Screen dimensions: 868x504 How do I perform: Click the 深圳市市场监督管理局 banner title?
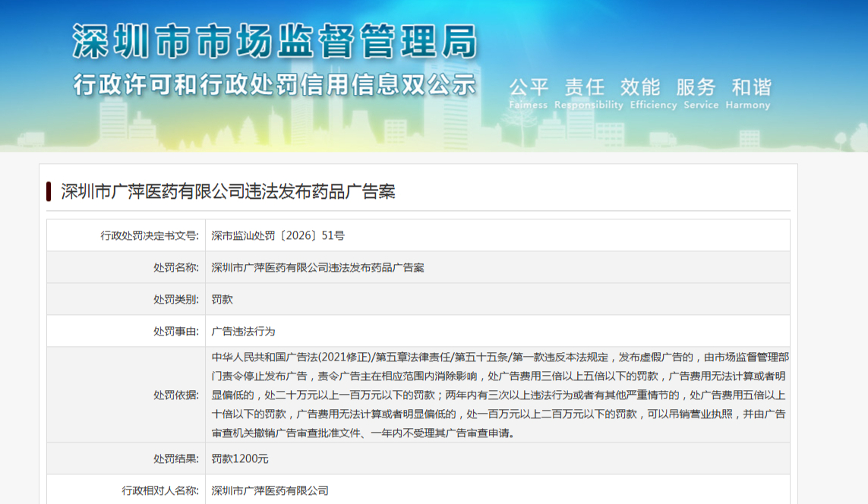(x=275, y=42)
